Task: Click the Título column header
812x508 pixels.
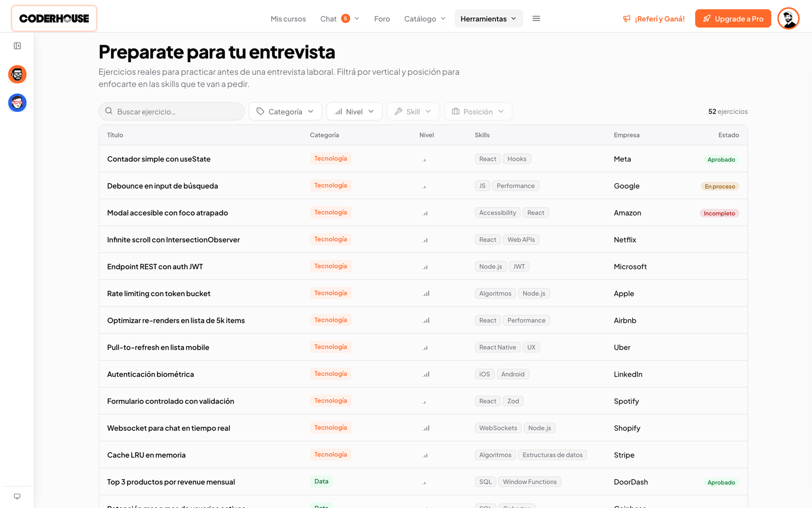Action: (x=115, y=135)
